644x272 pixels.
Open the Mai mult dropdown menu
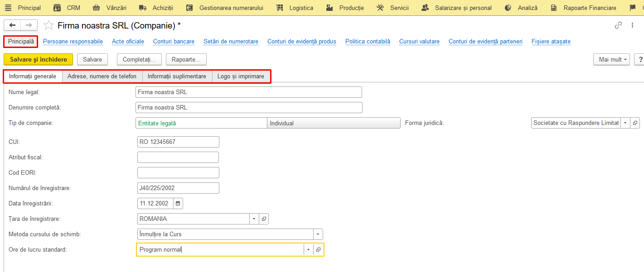coord(611,59)
